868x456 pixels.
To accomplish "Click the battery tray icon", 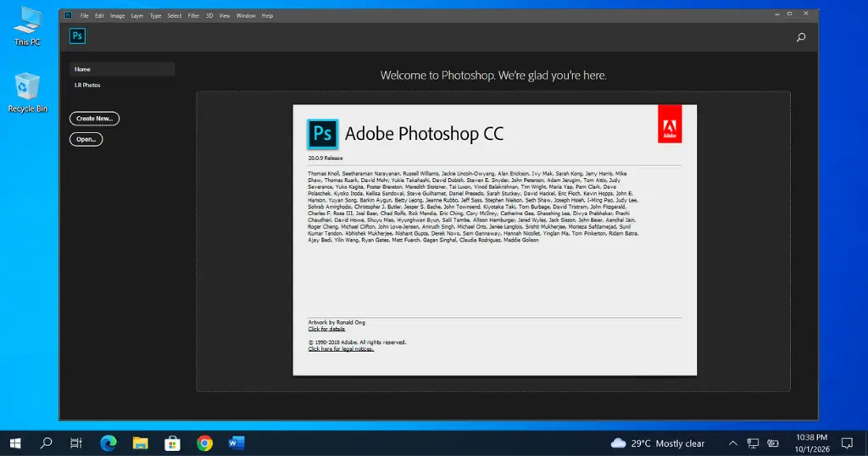I will click(773, 443).
